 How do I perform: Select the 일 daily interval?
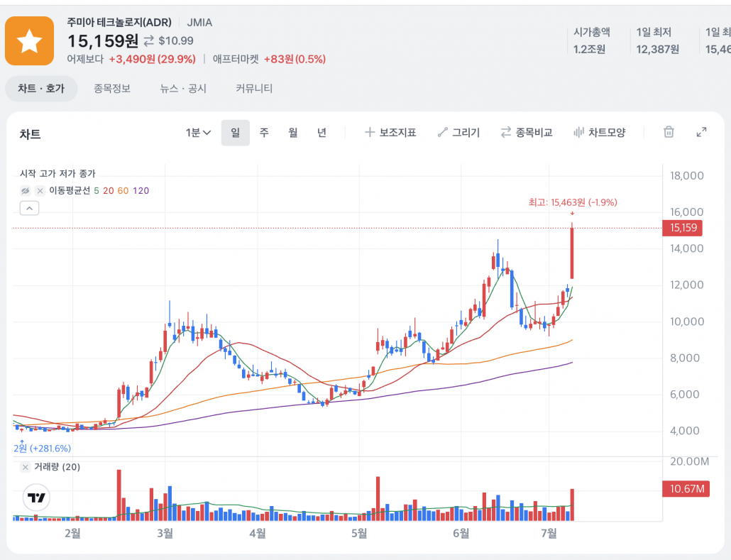236,133
